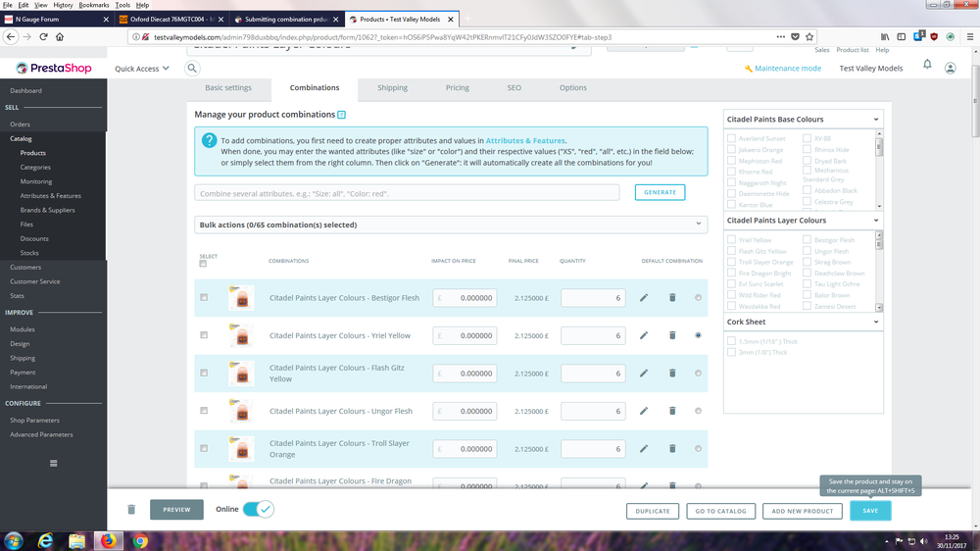
Task: Open Internet Explorer from the taskbar
Action: coord(45,541)
